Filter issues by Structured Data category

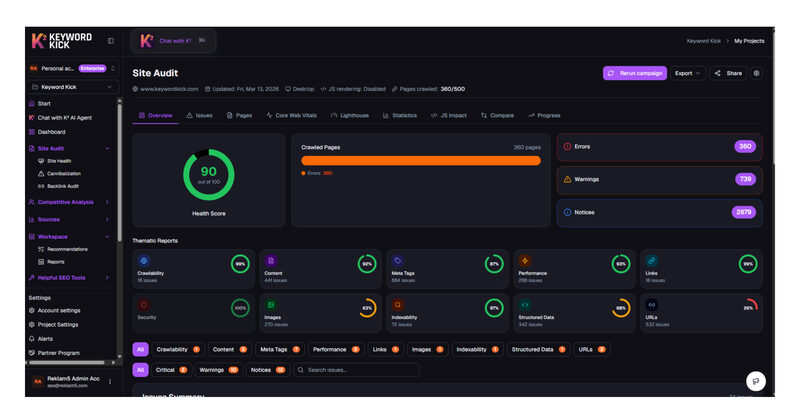538,350
